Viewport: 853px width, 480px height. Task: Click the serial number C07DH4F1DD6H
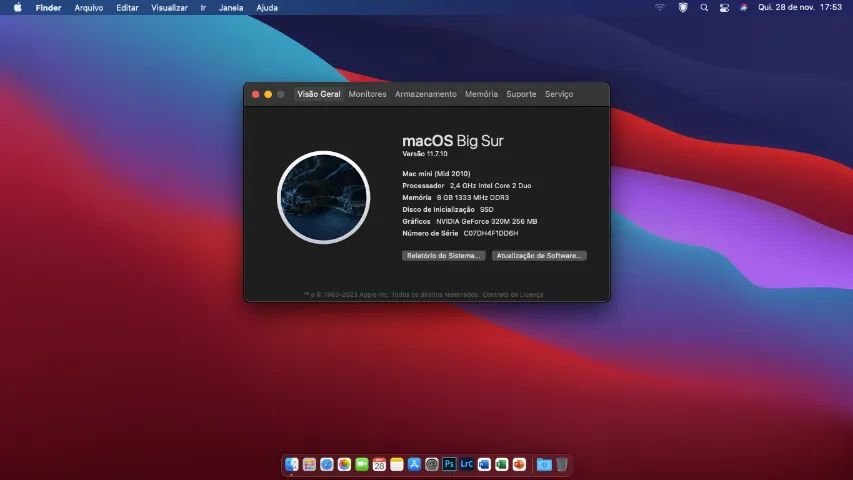(x=491, y=233)
